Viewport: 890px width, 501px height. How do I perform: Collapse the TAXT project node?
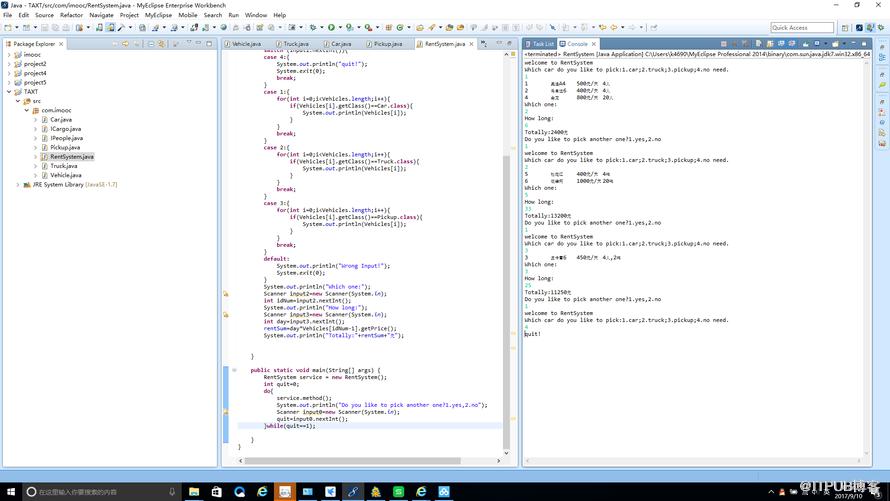point(9,91)
